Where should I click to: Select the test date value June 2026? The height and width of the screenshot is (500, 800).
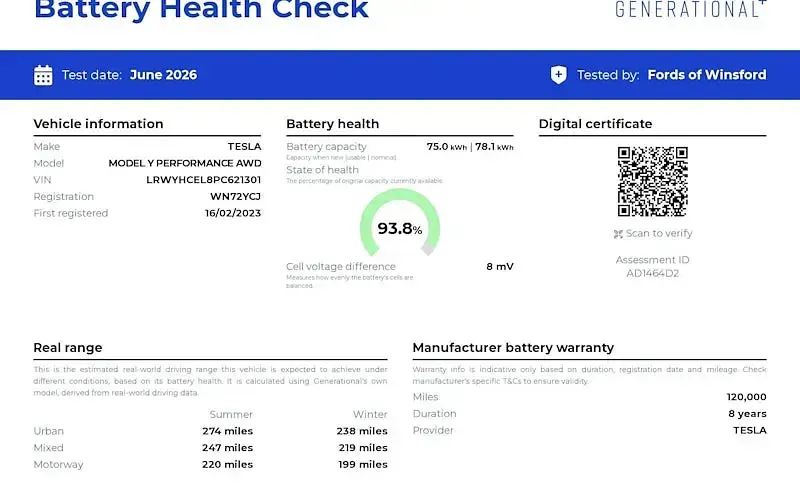pos(163,75)
